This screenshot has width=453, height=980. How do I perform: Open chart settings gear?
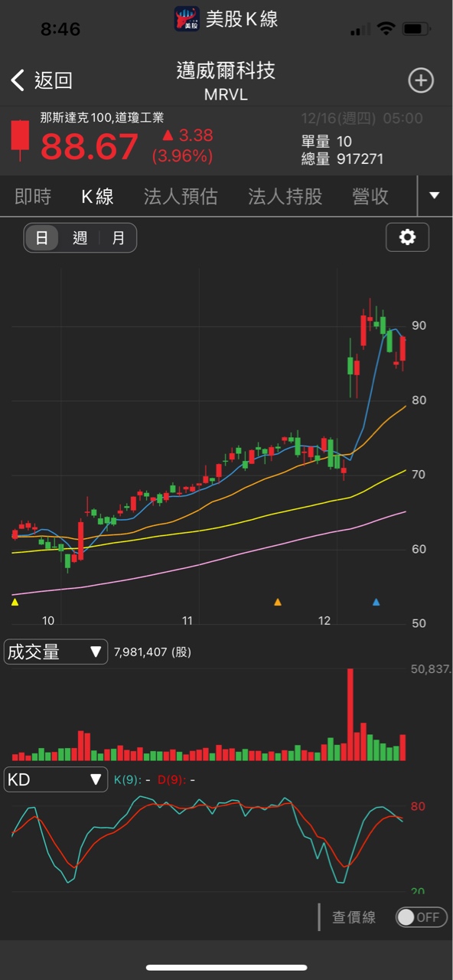tap(407, 237)
